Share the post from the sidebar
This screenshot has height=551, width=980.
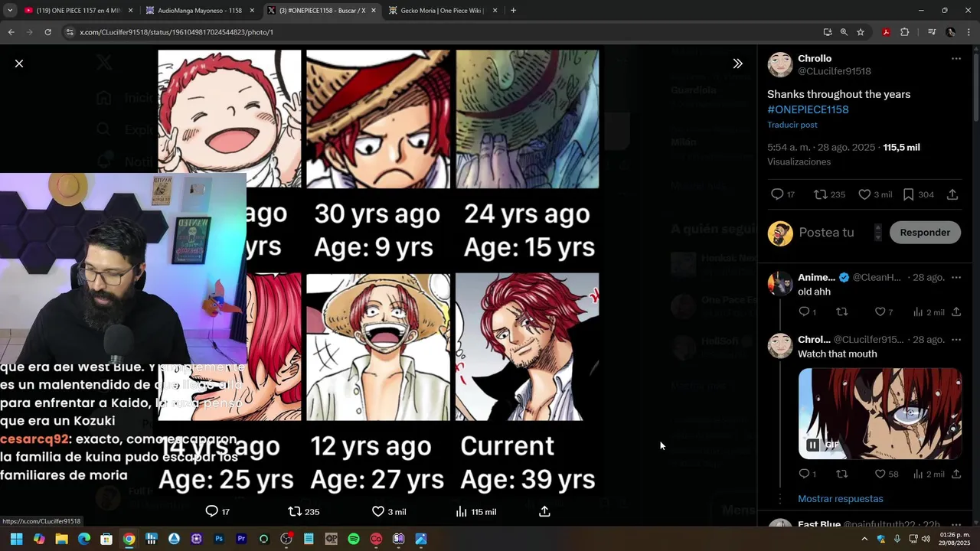click(952, 194)
